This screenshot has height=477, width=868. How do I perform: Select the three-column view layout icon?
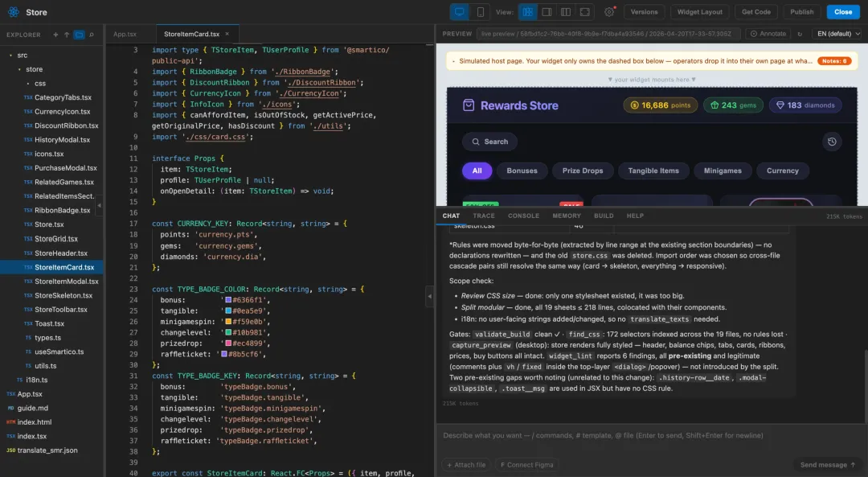(565, 11)
